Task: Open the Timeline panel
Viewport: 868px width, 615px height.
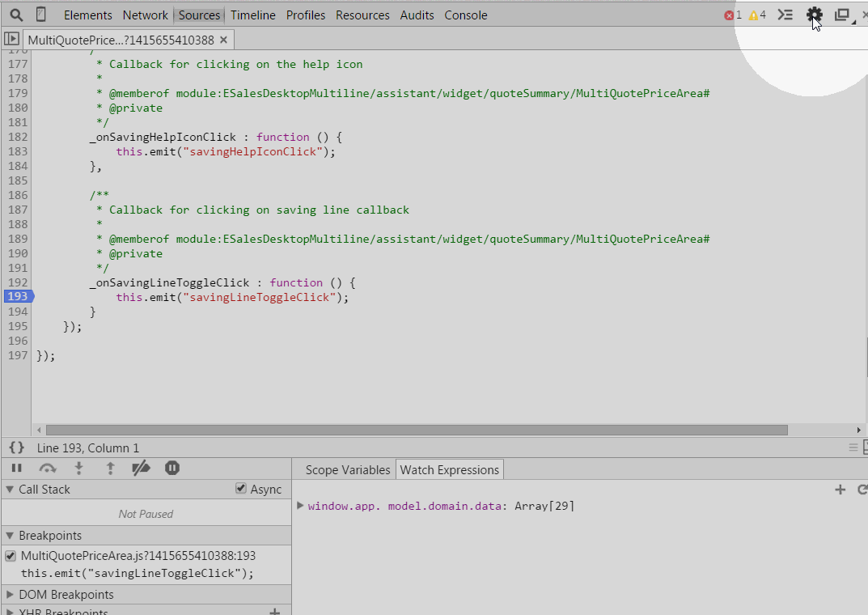Action: click(253, 15)
